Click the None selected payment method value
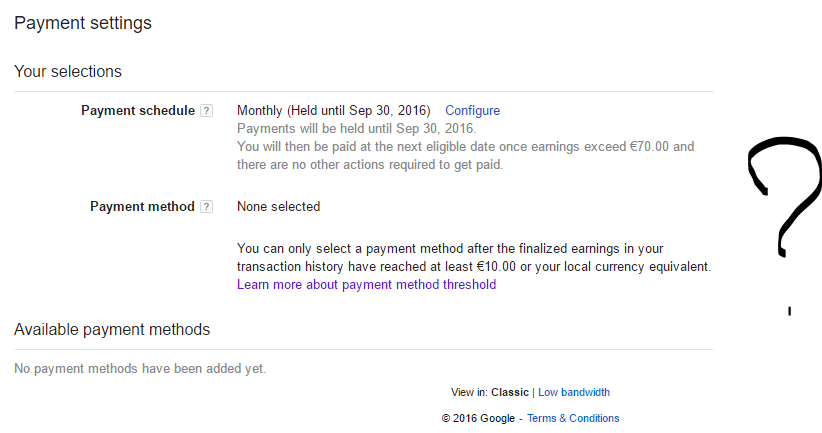 [x=278, y=207]
